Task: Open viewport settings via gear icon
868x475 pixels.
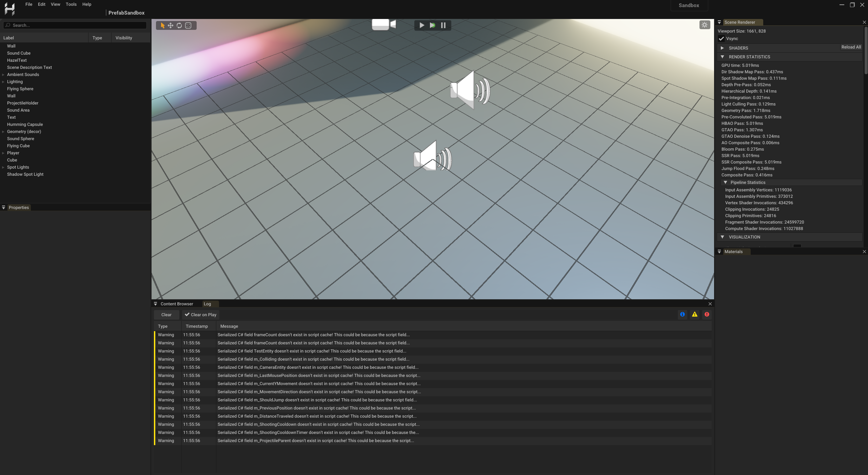Action: pyautogui.click(x=705, y=24)
